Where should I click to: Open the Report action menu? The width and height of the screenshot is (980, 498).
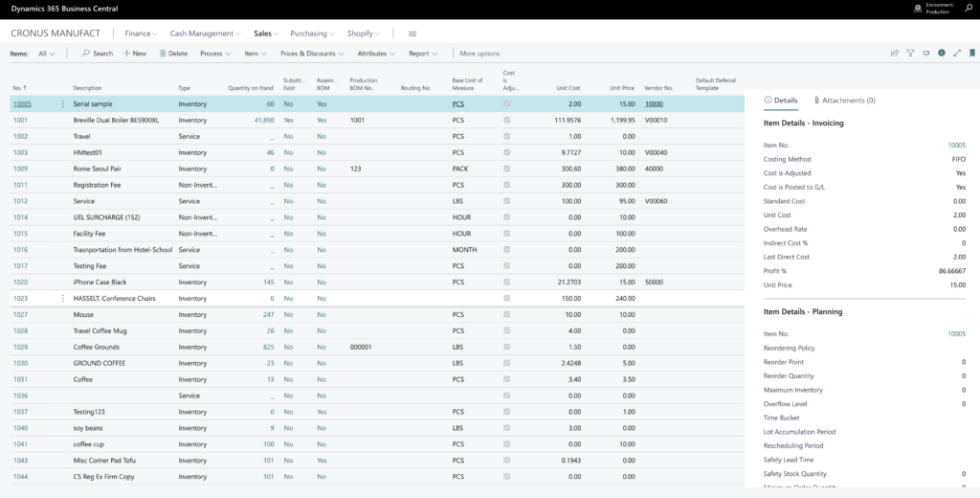(423, 54)
